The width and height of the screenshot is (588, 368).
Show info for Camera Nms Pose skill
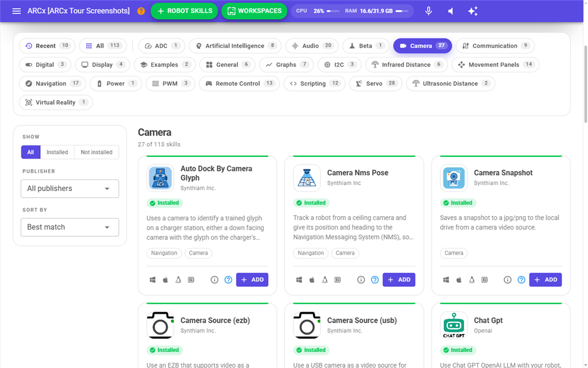point(361,280)
